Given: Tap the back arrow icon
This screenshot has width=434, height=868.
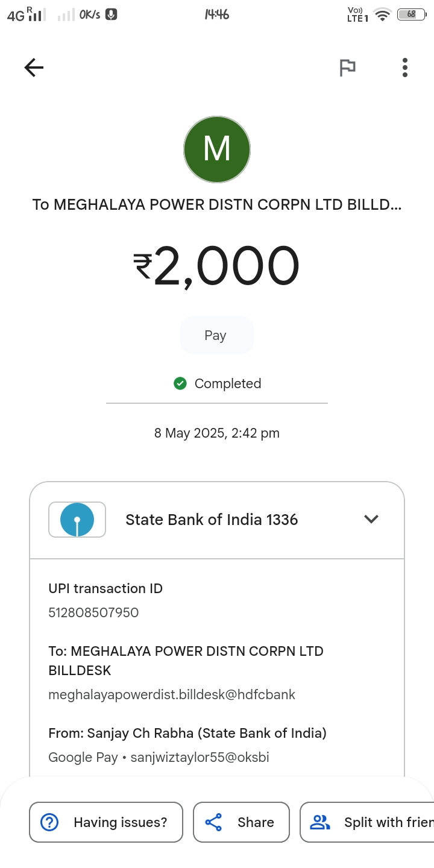Looking at the screenshot, I should coord(34,68).
